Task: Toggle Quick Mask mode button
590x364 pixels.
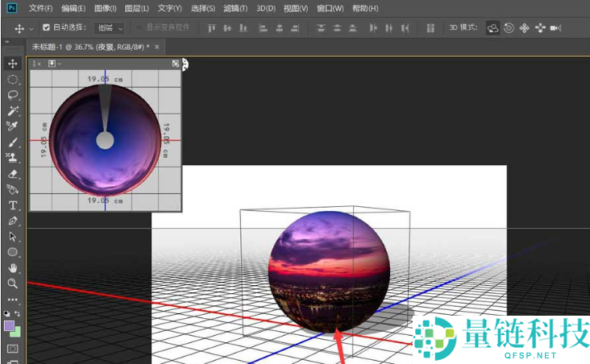Action: 13,349
